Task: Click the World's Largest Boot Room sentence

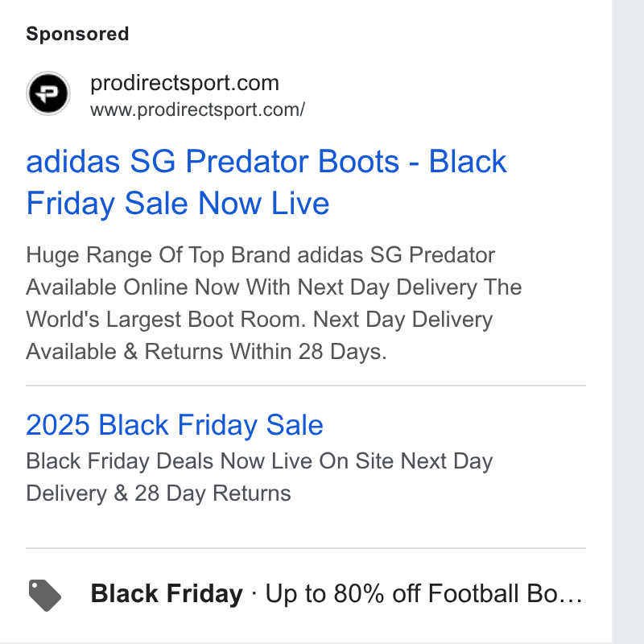Action: [x=166, y=320]
